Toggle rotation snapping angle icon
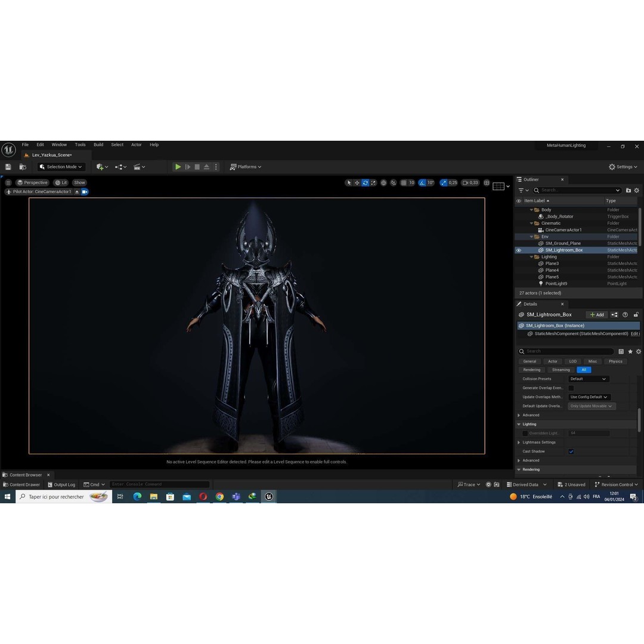The image size is (644, 644). (422, 183)
